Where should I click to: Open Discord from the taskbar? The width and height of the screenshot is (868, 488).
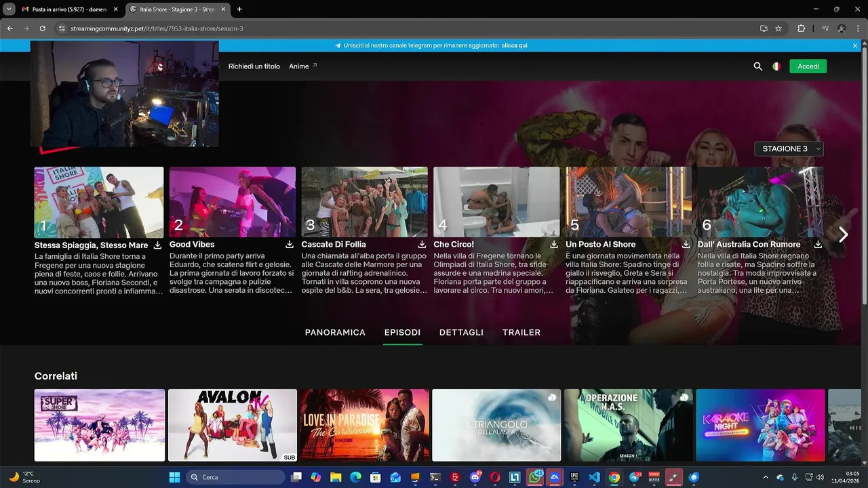tap(475, 477)
